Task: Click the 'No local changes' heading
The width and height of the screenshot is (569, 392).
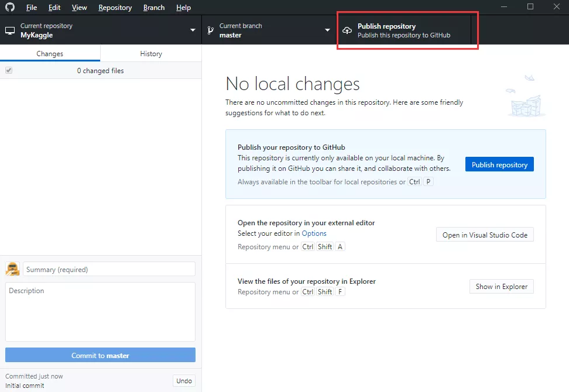Action: tap(293, 84)
